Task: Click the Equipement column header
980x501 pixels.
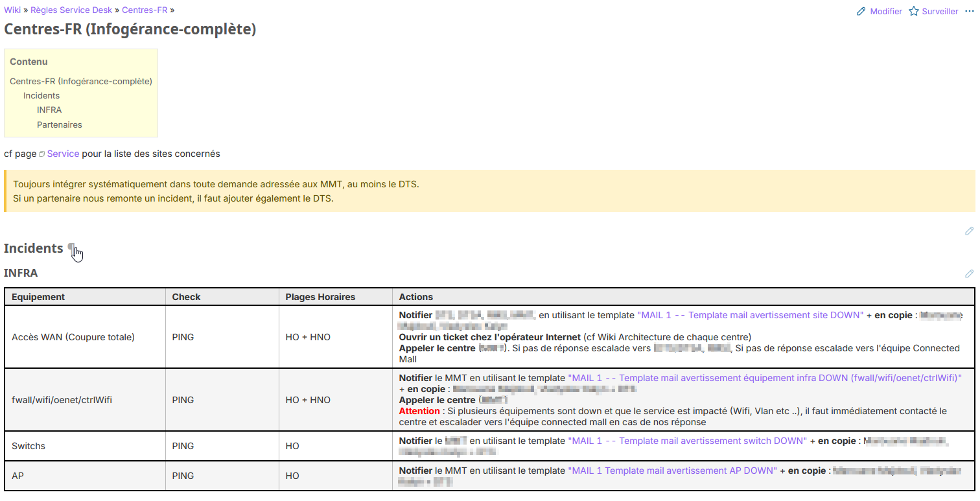Action: pos(38,297)
